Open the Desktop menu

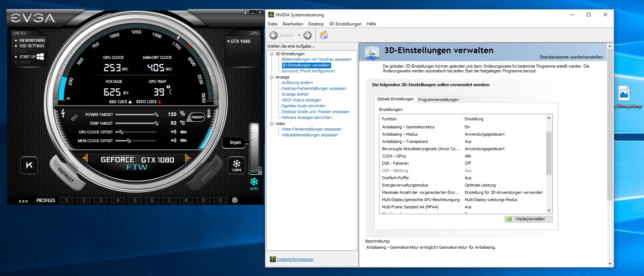click(x=316, y=24)
